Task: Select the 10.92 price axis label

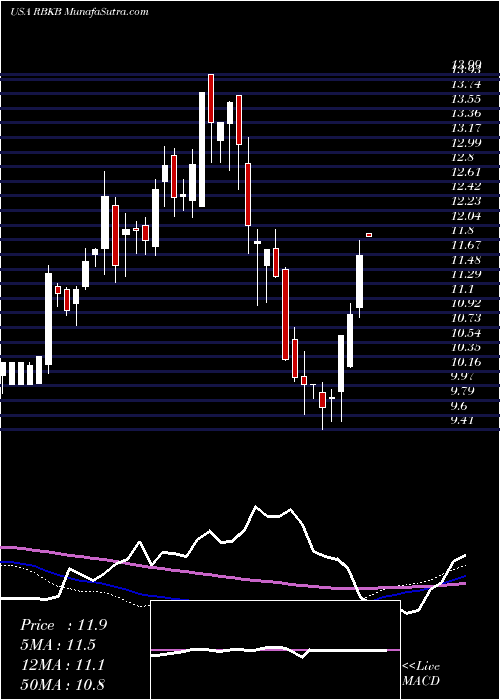Action: click(467, 303)
